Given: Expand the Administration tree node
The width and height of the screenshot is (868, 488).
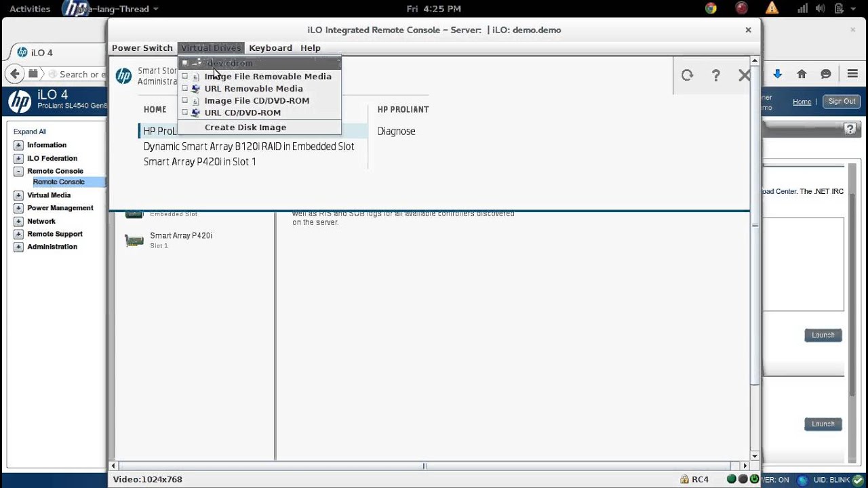Looking at the screenshot, I should 18,247.
